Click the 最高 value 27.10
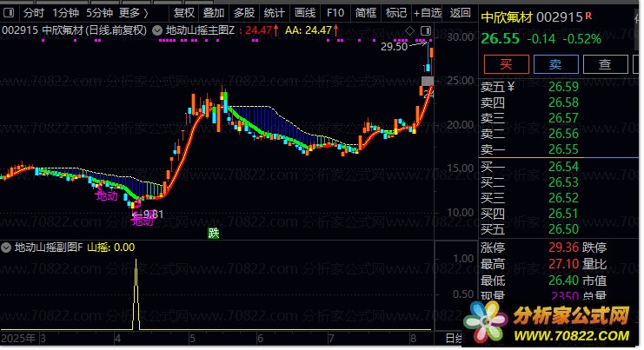This screenshot has height=350, width=644. (563, 264)
